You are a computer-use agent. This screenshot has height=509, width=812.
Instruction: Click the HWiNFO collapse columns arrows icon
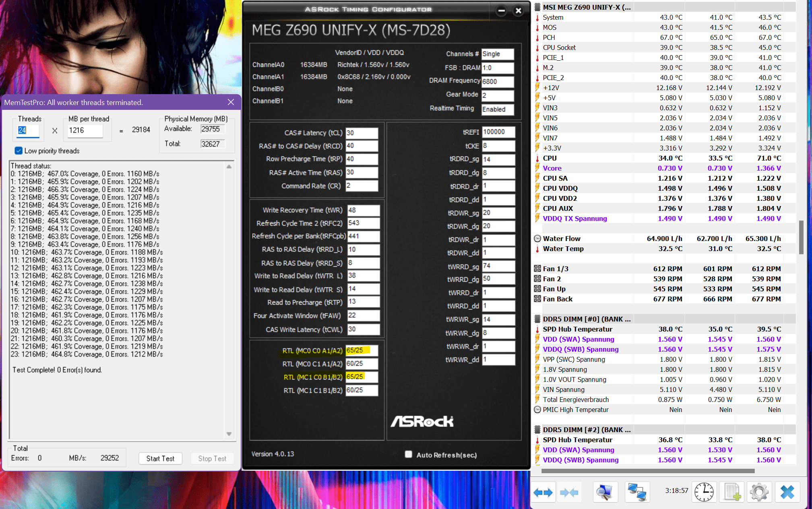pos(569,492)
